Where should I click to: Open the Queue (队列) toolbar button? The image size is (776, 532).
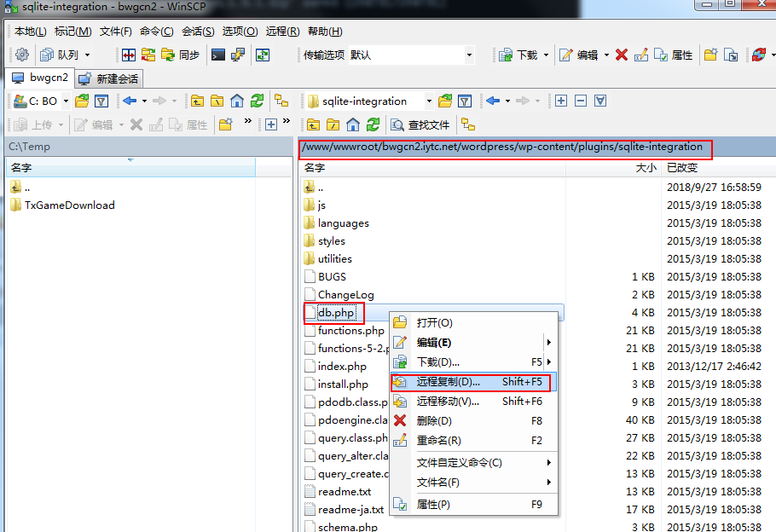[x=59, y=55]
